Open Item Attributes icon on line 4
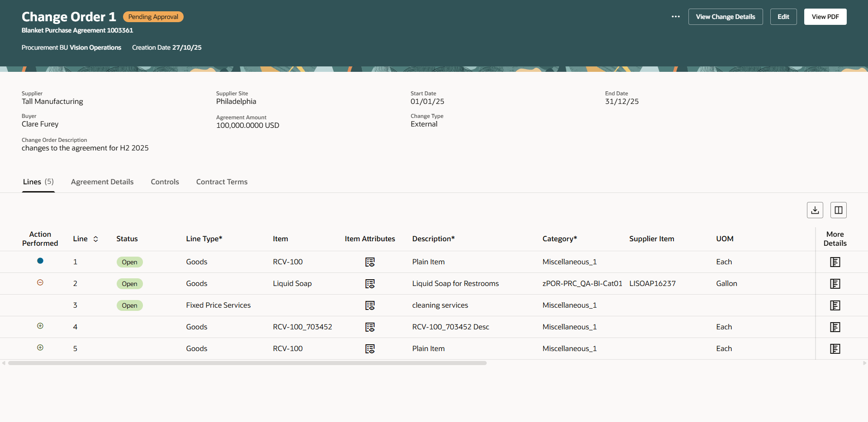 tap(370, 327)
